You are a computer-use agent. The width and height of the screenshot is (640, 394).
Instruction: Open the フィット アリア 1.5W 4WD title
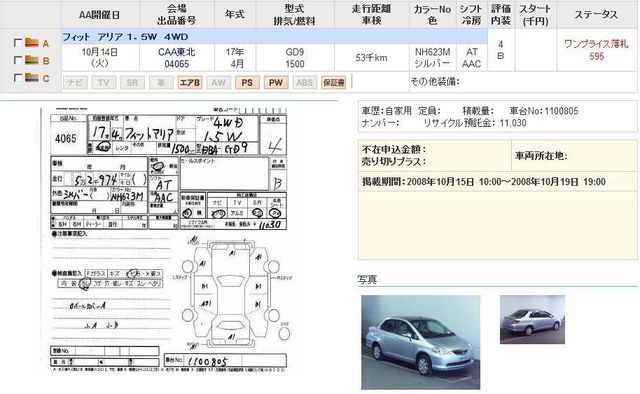click(125, 37)
